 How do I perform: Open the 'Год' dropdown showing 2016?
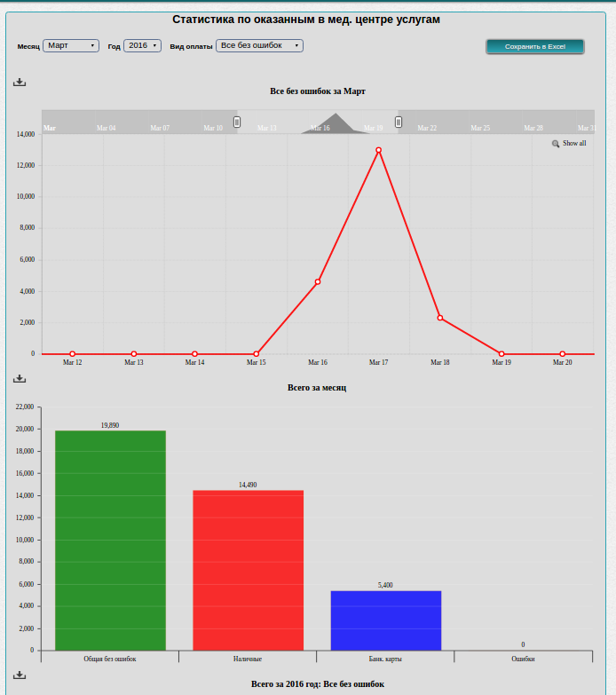point(142,45)
